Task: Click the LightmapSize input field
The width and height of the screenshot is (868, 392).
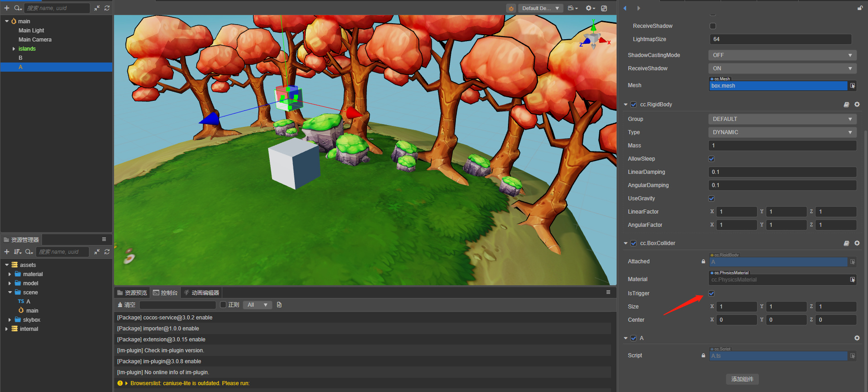Action: tap(780, 39)
